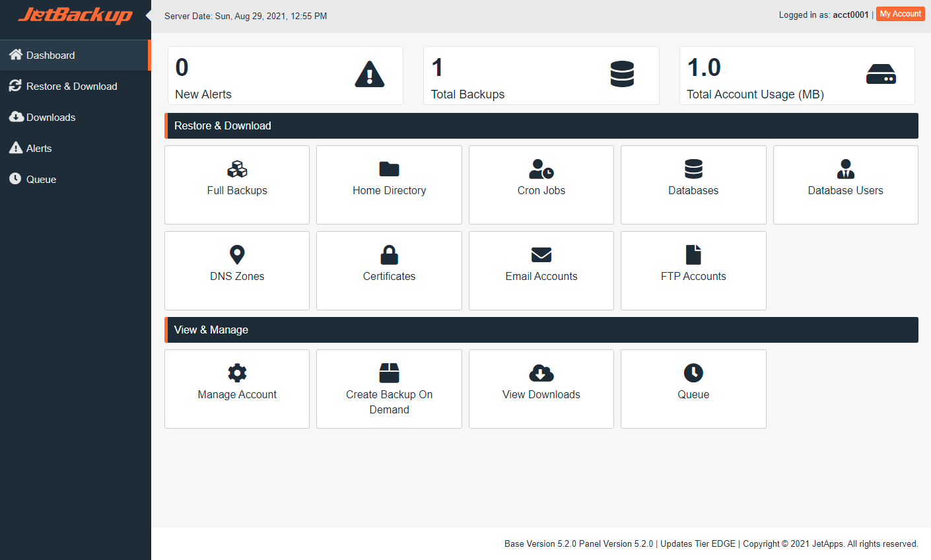
Task: Click the Full Backups cubes icon
Action: [x=237, y=170]
